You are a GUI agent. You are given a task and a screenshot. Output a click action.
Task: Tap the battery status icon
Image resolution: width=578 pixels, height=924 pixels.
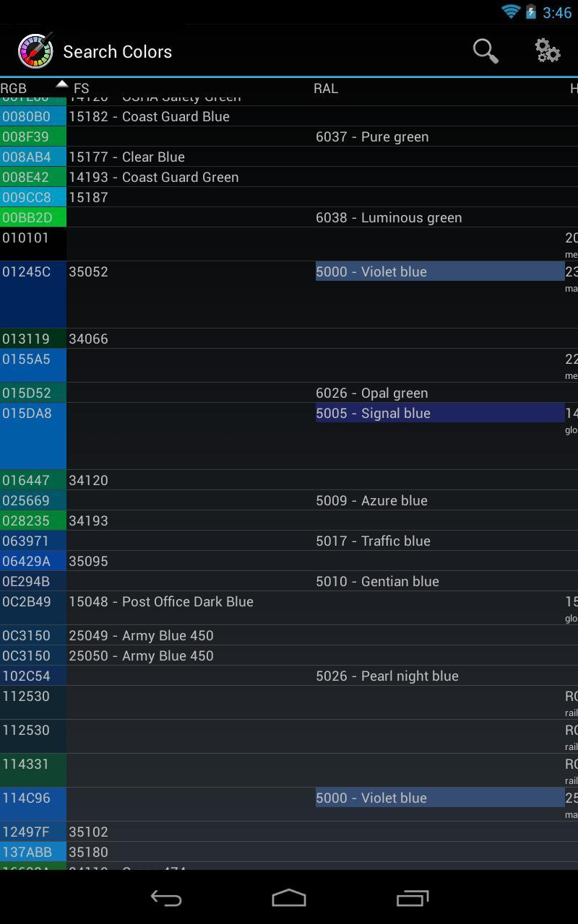531,12
